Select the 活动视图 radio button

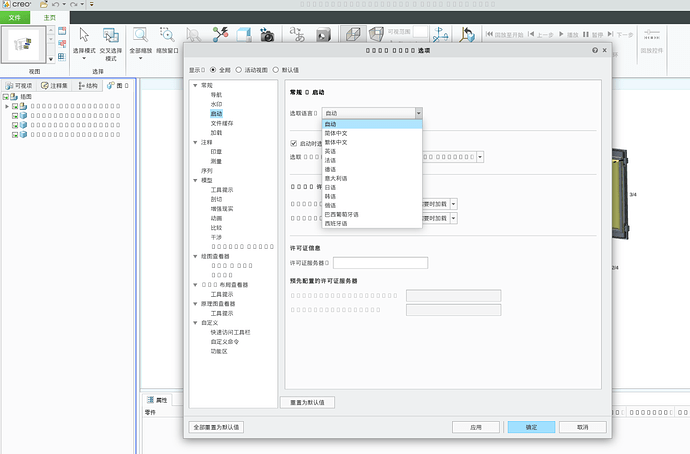[x=238, y=71]
